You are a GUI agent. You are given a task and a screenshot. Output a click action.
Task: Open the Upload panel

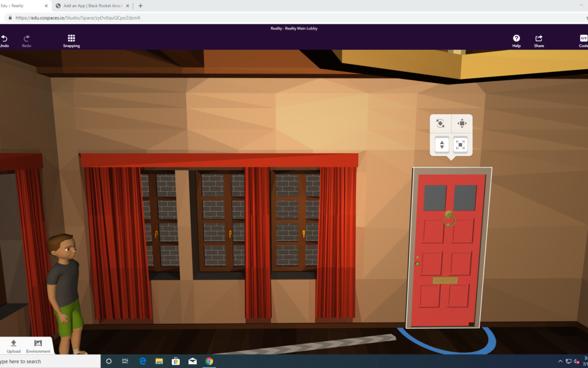tap(14, 346)
